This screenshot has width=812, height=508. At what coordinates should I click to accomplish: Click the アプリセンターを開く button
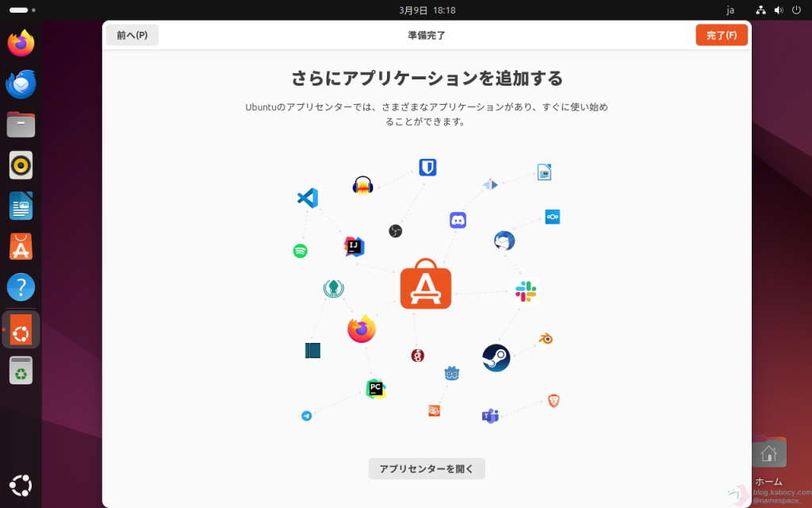(427, 468)
